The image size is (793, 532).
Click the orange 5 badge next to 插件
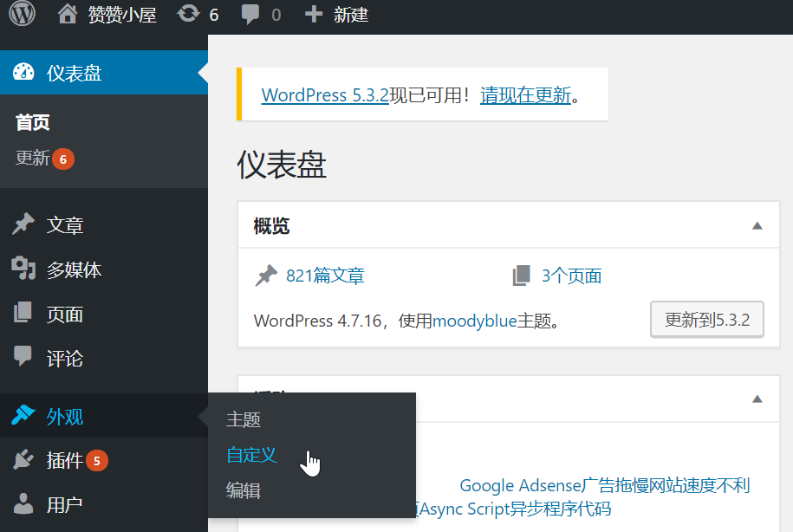pyautogui.click(x=96, y=461)
